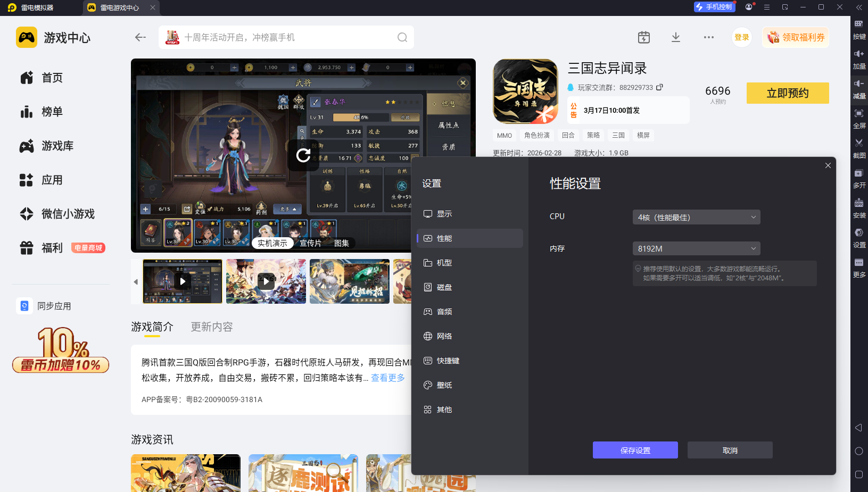Click the search input field

coord(287,37)
